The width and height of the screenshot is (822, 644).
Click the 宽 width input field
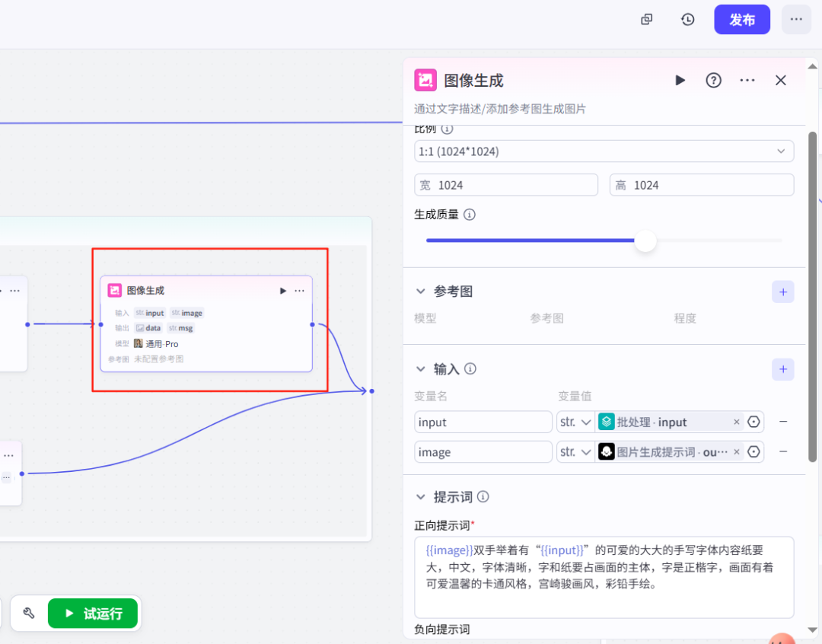pyautogui.click(x=506, y=185)
